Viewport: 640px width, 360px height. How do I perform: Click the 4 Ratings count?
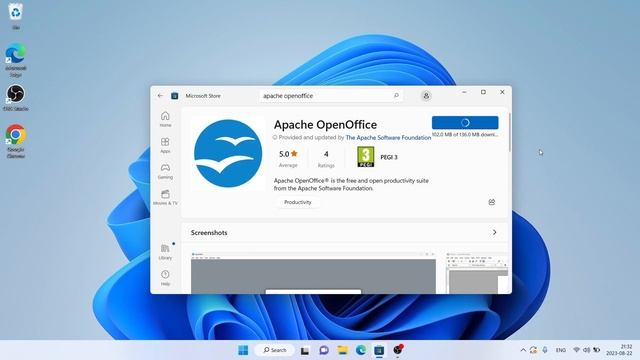[x=326, y=158]
